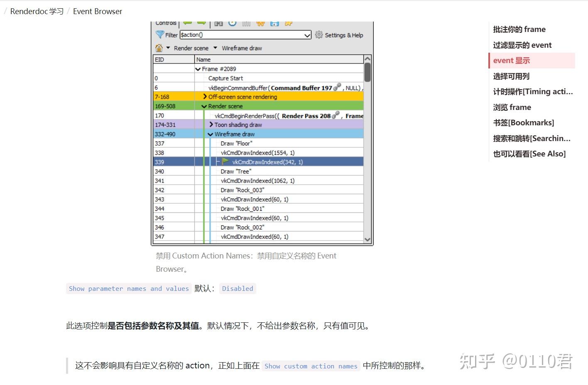Collapse the Wireframe draw tree node
Screen dimensions: 588x385
(211, 134)
